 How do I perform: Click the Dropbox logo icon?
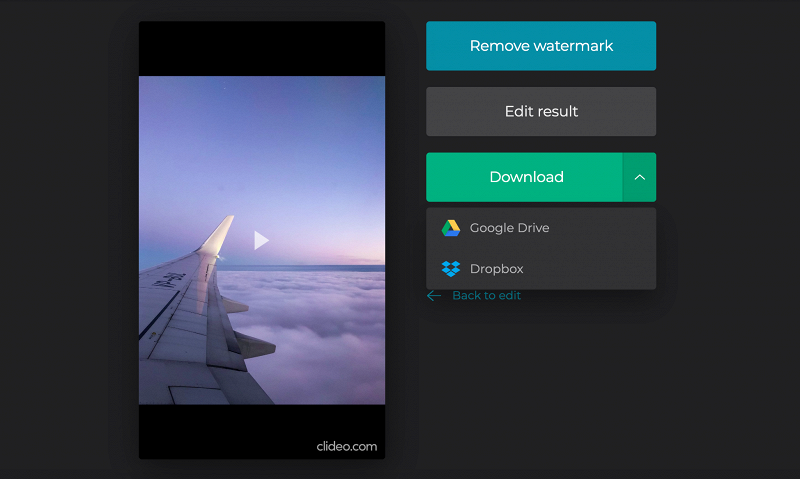tap(451, 269)
